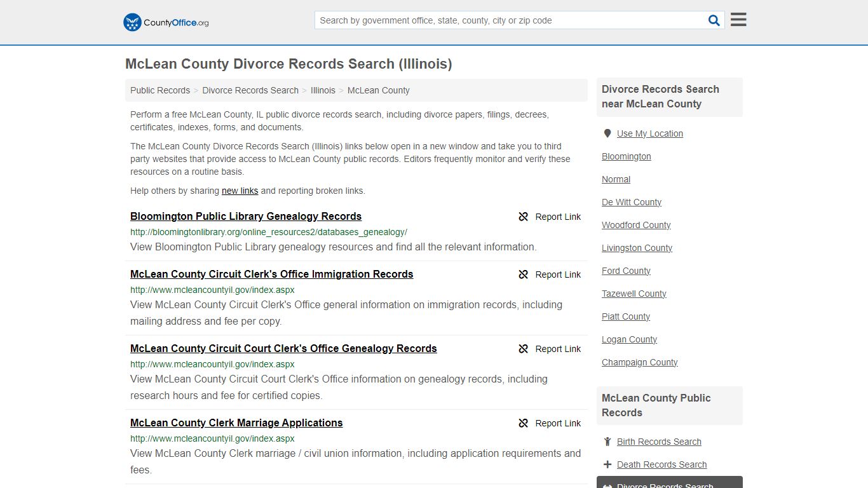This screenshot has height=488, width=868.
Task: Click the broken-link icon for Circuit Court Genealogy Records
Action: (523, 349)
